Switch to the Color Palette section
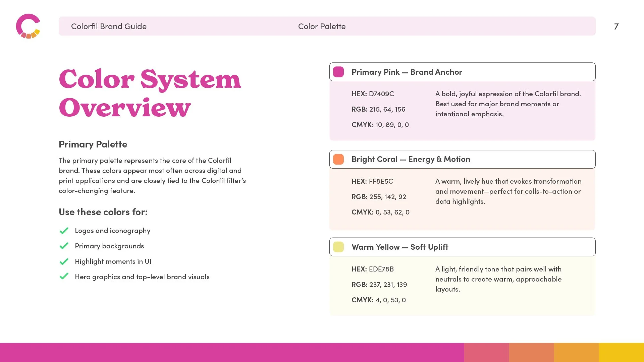This screenshot has width=644, height=362. click(x=322, y=26)
